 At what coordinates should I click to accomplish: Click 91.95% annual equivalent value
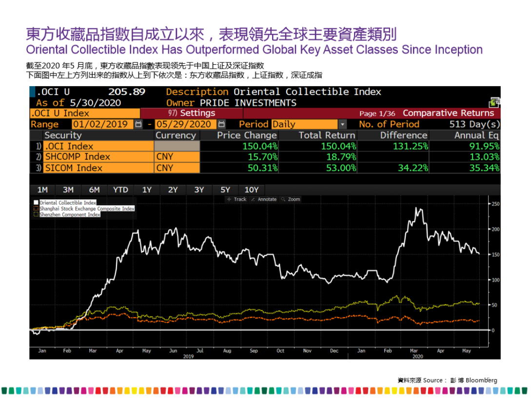tap(484, 146)
